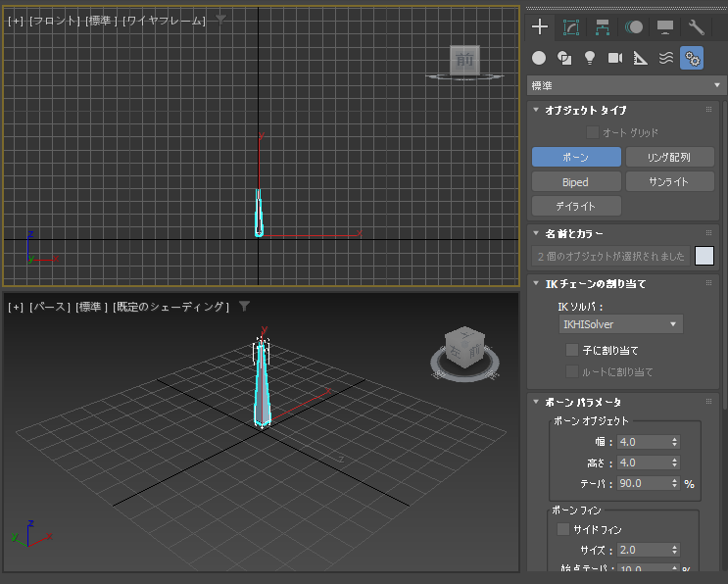The image size is (728, 584).
Task: Click the command panel vertical scrollbar
Action: [725, 256]
